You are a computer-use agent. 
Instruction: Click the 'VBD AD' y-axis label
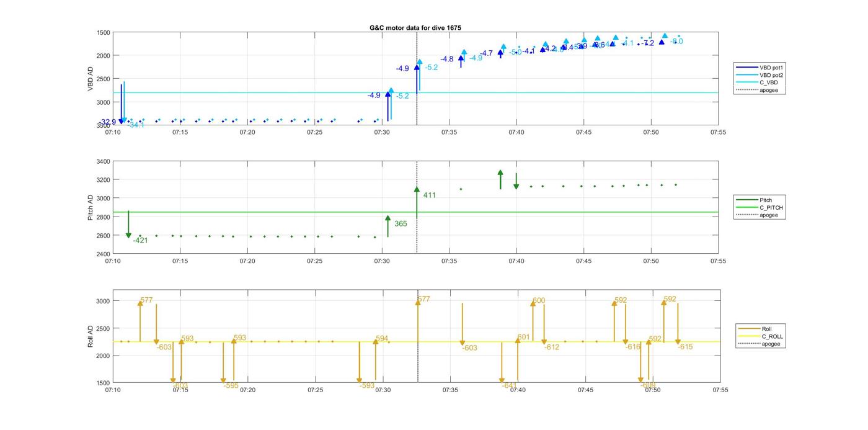point(91,79)
